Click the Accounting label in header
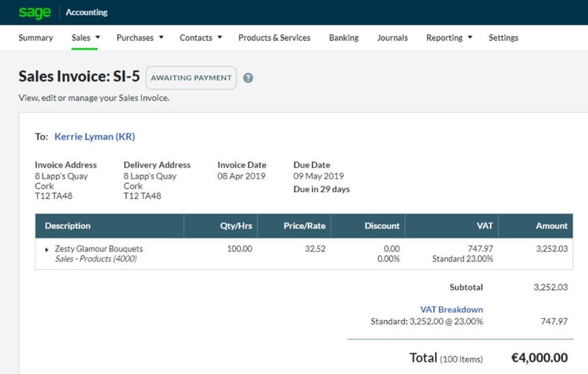Image resolution: width=588 pixels, height=374 pixels. coord(87,12)
